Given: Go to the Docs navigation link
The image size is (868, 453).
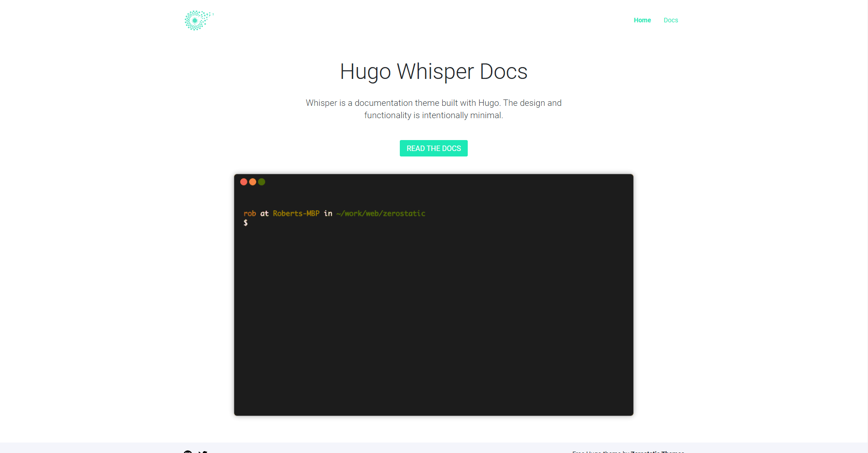Looking at the screenshot, I should coord(671,20).
